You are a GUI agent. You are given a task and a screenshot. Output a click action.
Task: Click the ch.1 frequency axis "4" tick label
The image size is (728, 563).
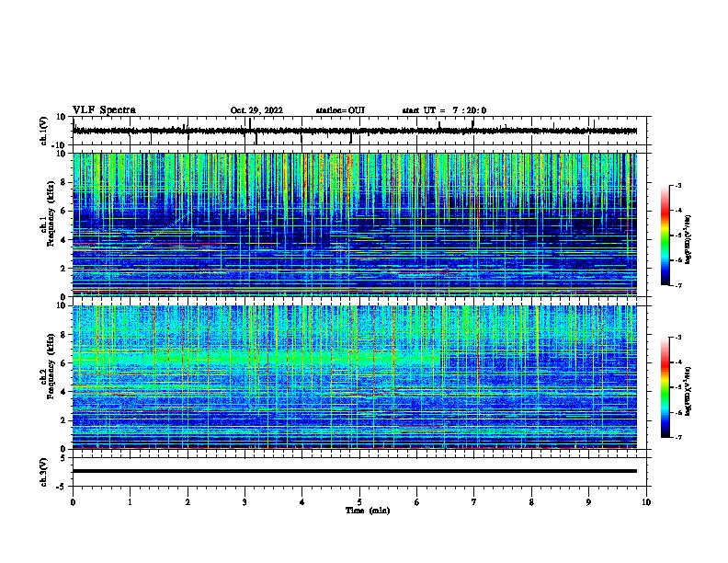tap(63, 240)
